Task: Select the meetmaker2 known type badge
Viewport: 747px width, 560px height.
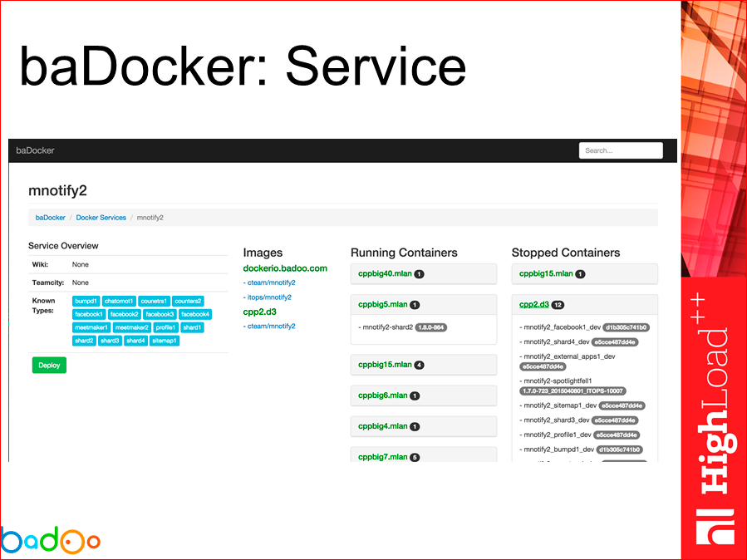Action: tap(133, 327)
